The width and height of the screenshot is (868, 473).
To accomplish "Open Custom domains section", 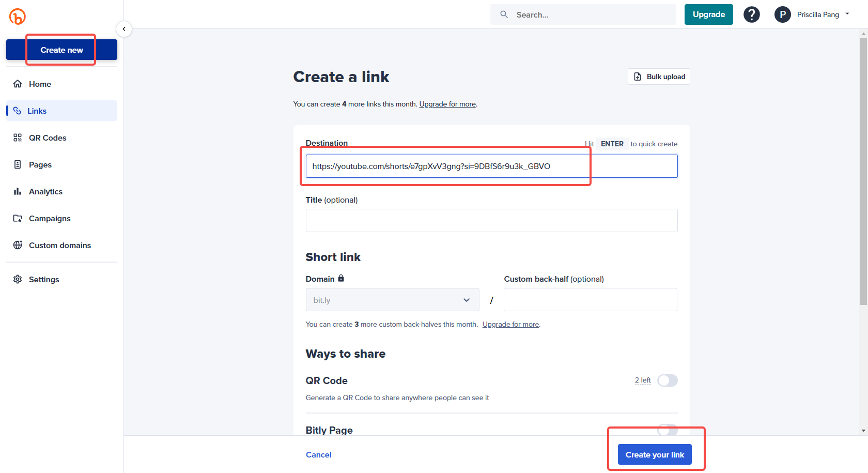I will 61,245.
